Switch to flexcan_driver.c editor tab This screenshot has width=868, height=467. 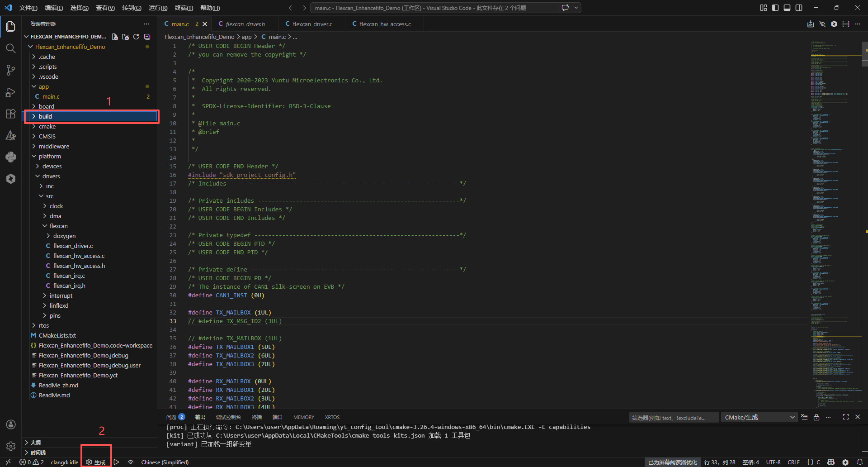[x=312, y=24]
